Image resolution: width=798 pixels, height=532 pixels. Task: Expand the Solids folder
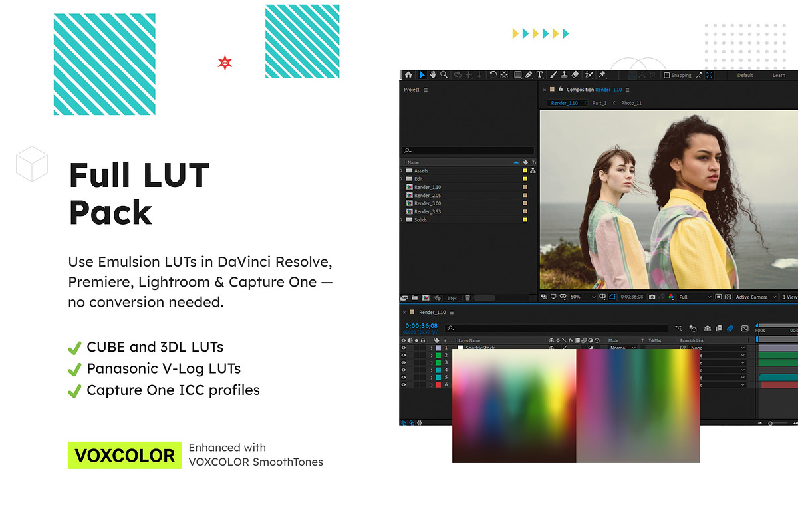click(402, 220)
